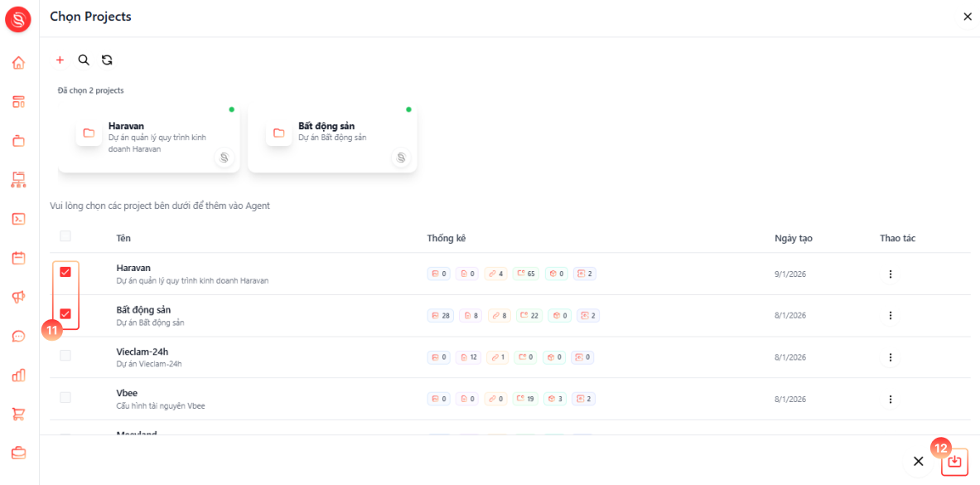Click the refresh icon in toolbar
Screen dimensions: 980x485
[107, 60]
